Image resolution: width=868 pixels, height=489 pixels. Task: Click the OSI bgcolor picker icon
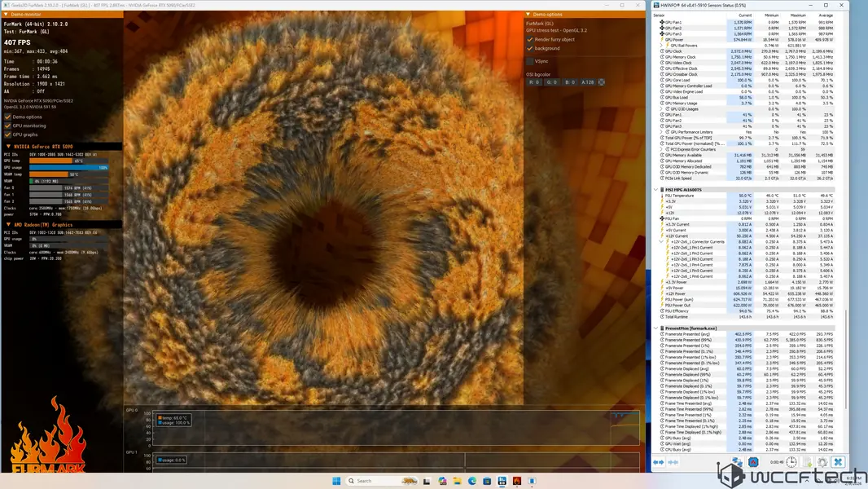[x=602, y=82]
